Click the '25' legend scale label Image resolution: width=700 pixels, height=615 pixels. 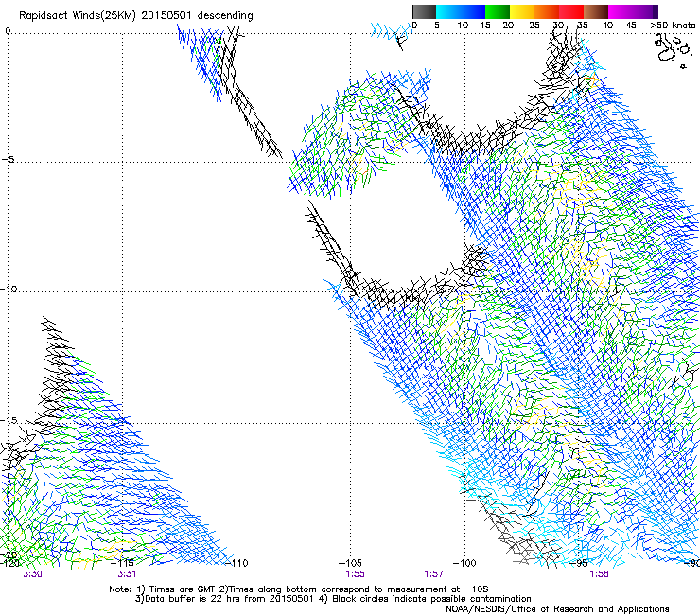click(x=534, y=26)
